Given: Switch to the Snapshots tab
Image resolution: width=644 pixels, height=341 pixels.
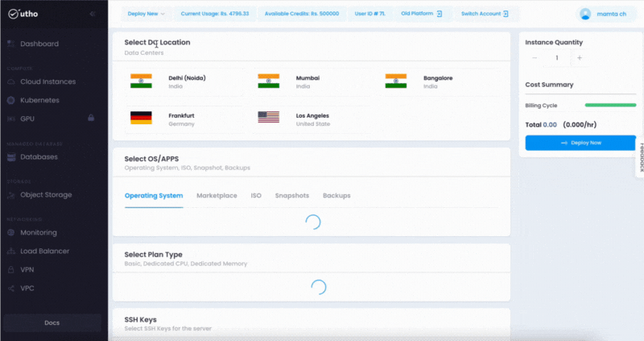Looking at the screenshot, I should 291,196.
